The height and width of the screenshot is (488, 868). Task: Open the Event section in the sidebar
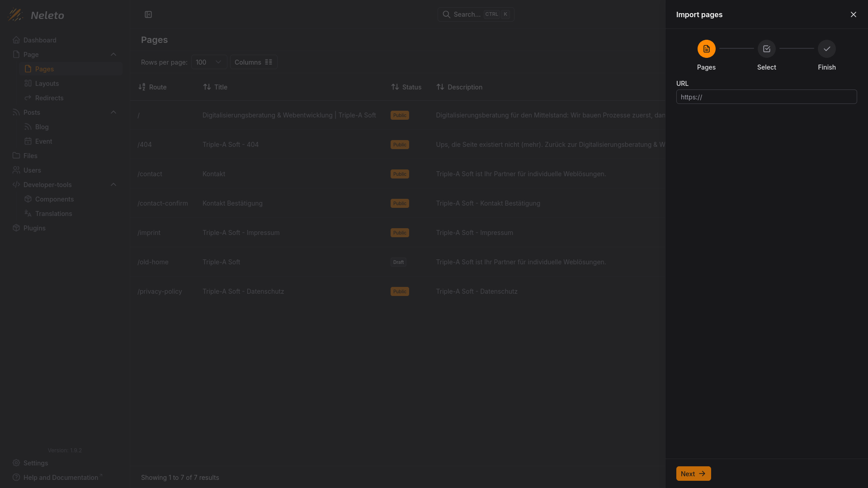click(43, 141)
